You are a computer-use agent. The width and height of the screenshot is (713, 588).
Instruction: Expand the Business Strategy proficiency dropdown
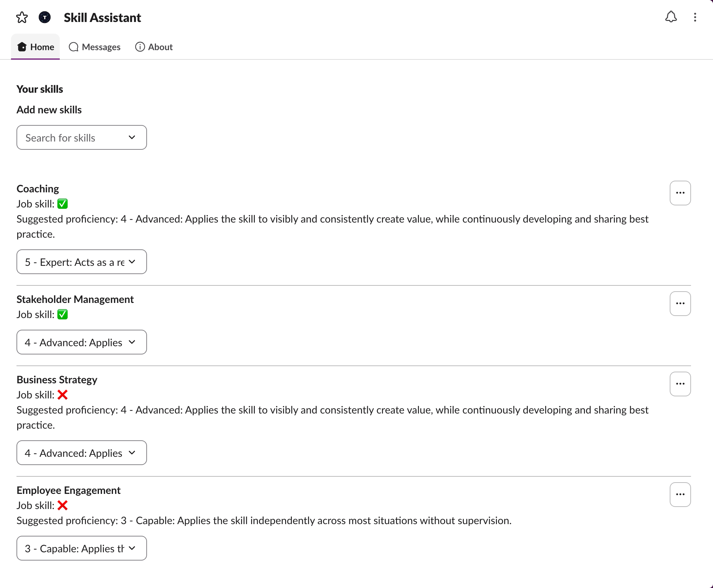82,453
